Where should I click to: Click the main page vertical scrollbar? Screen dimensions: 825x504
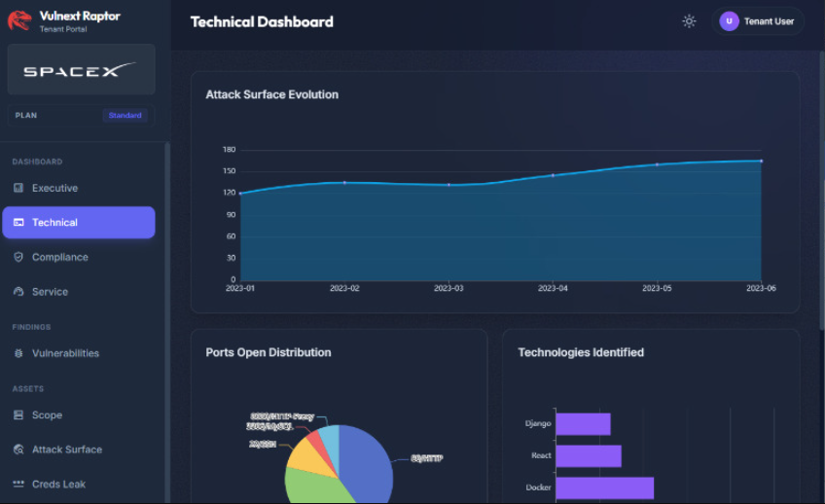[822, 191]
